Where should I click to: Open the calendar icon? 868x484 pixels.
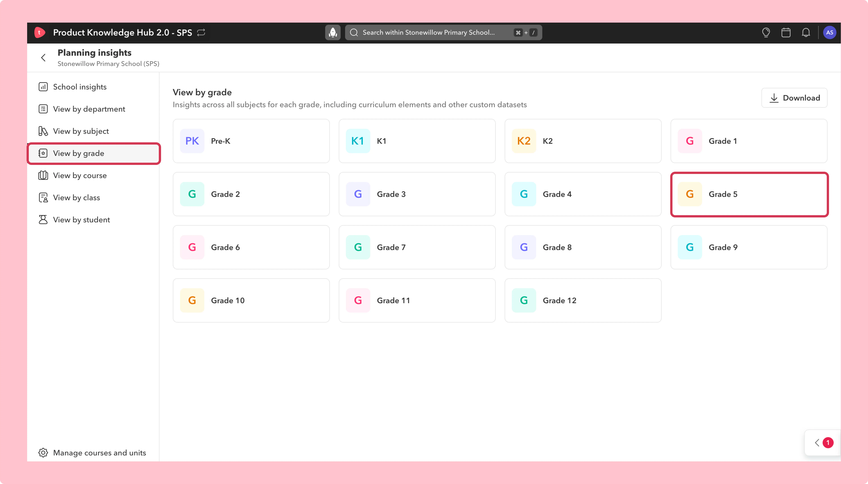(x=786, y=32)
